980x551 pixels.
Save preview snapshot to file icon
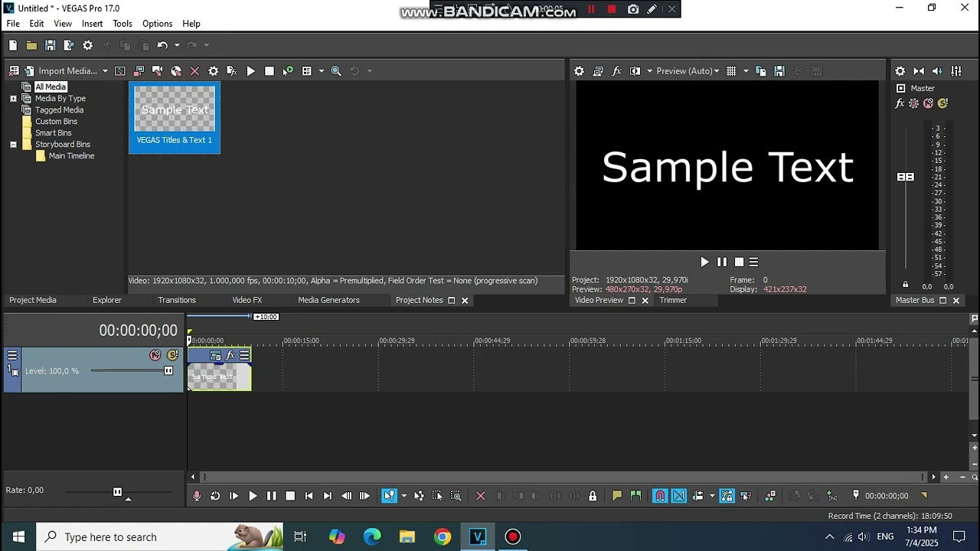(779, 71)
